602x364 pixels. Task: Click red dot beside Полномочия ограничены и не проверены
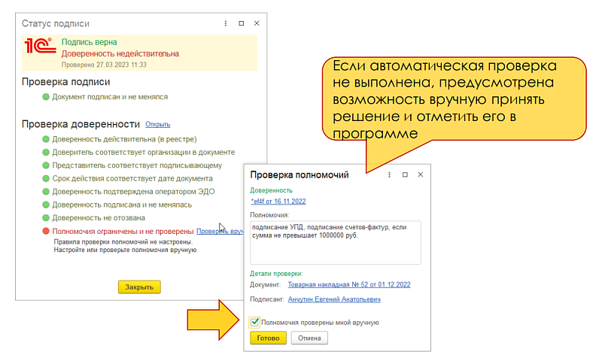pyautogui.click(x=46, y=231)
